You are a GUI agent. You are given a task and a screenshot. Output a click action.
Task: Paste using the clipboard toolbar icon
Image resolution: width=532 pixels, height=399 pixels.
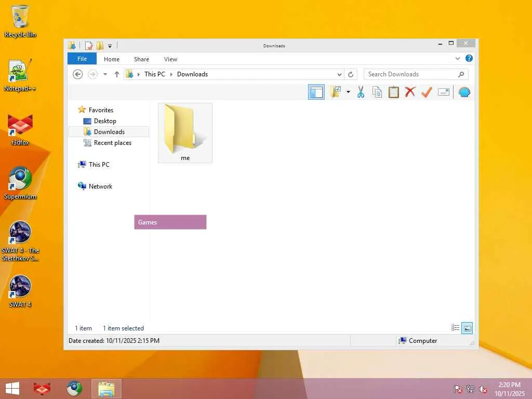coord(394,92)
